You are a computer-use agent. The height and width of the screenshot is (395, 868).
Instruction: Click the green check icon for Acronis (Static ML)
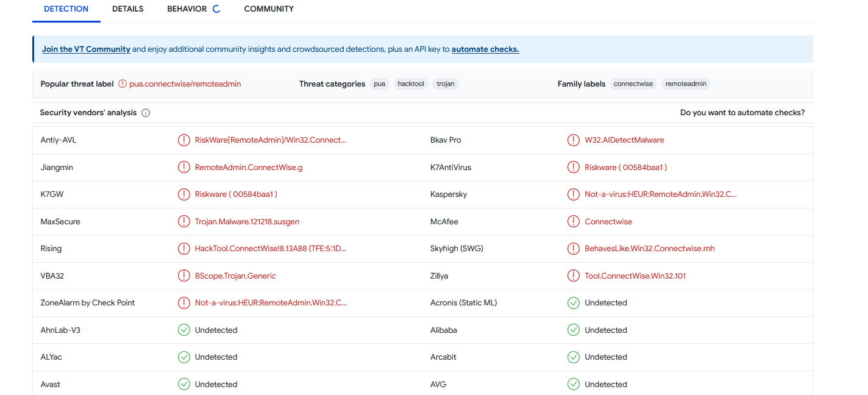573,303
